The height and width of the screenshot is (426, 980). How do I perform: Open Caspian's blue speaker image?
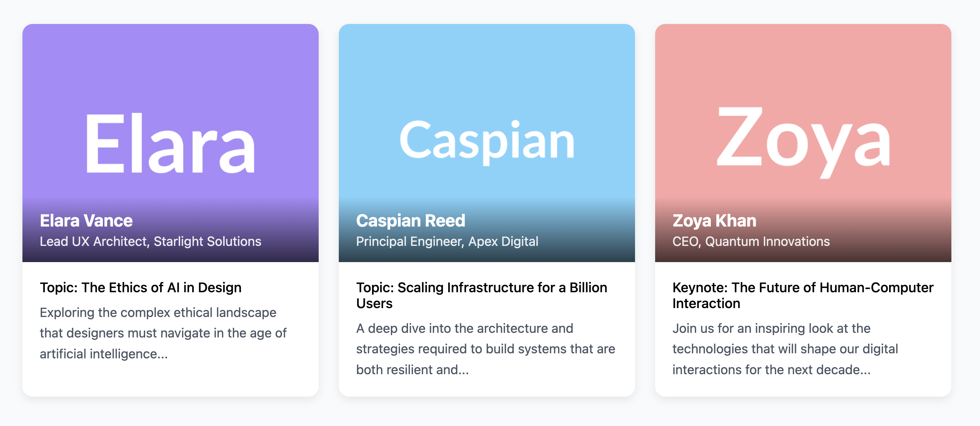(487, 143)
